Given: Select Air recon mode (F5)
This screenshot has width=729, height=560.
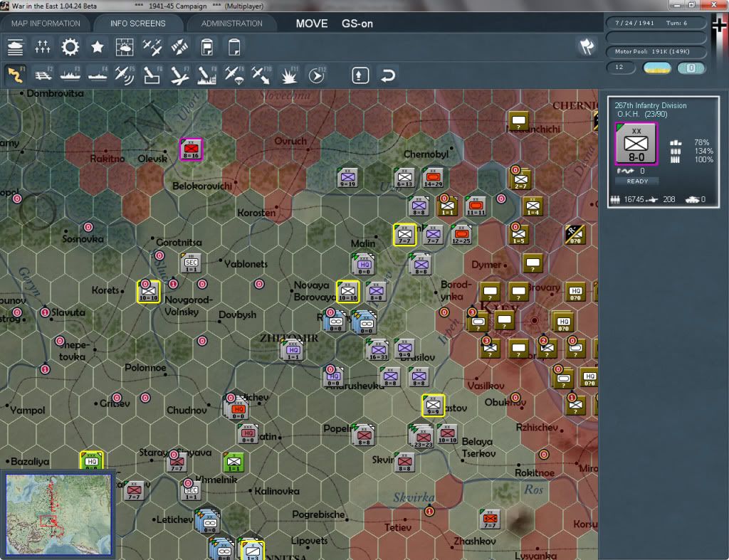Looking at the screenshot, I should click(125, 75).
